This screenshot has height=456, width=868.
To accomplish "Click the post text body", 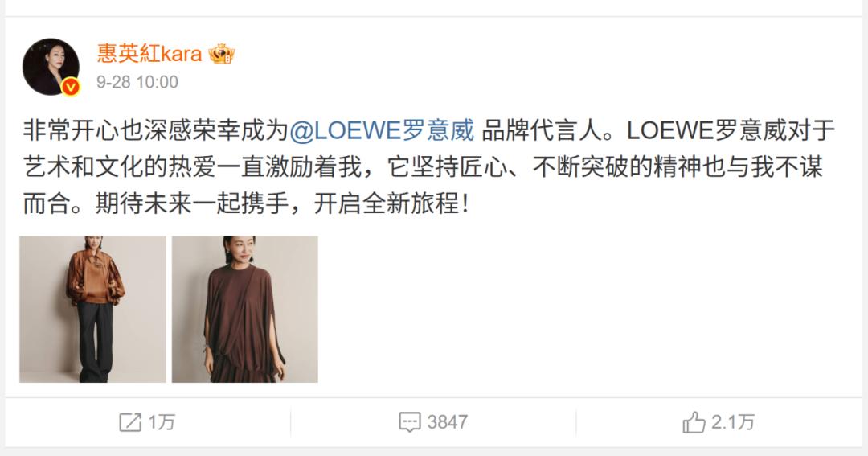I will [x=428, y=167].
